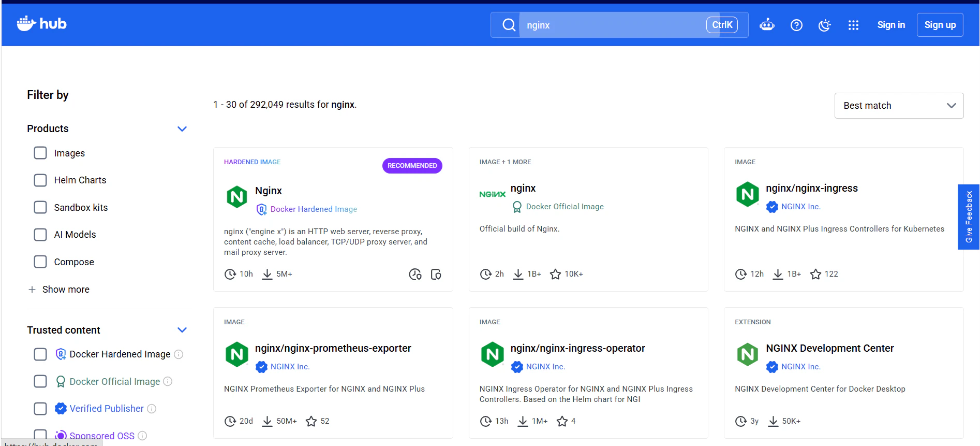The height and width of the screenshot is (446, 980).
Task: Check the Helm Charts filter checkbox
Action: 40,180
